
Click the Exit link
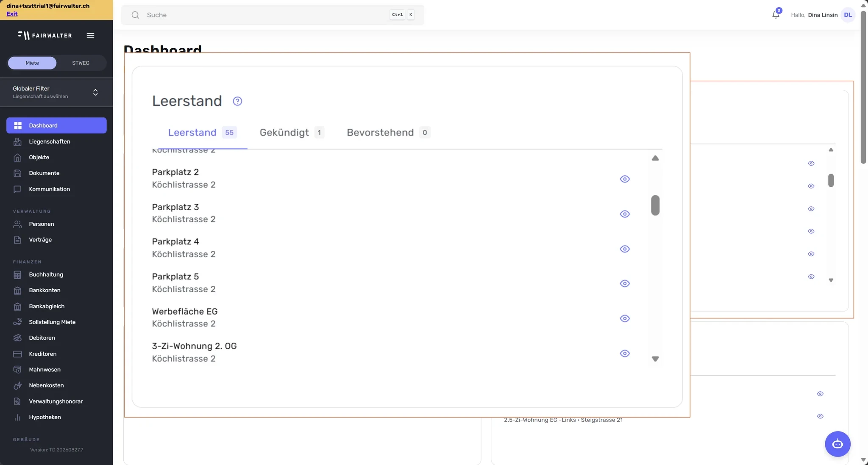[x=12, y=14]
